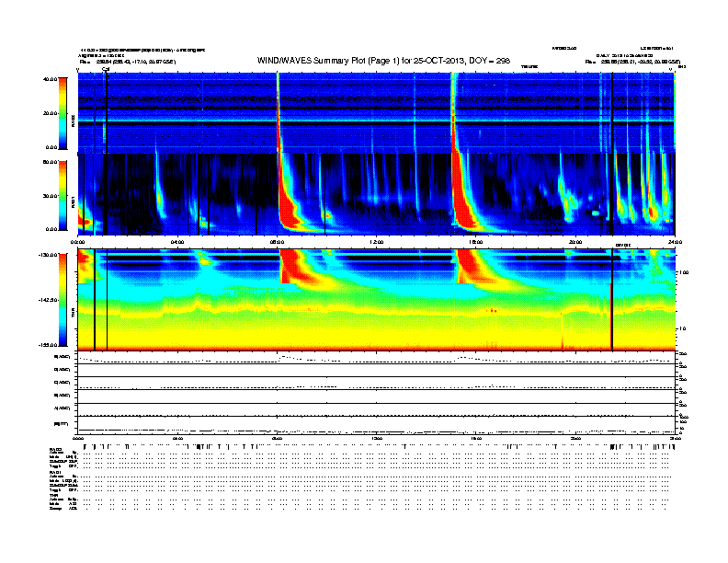Click 04:00 on the spectrogram time axis

pyautogui.click(x=177, y=242)
